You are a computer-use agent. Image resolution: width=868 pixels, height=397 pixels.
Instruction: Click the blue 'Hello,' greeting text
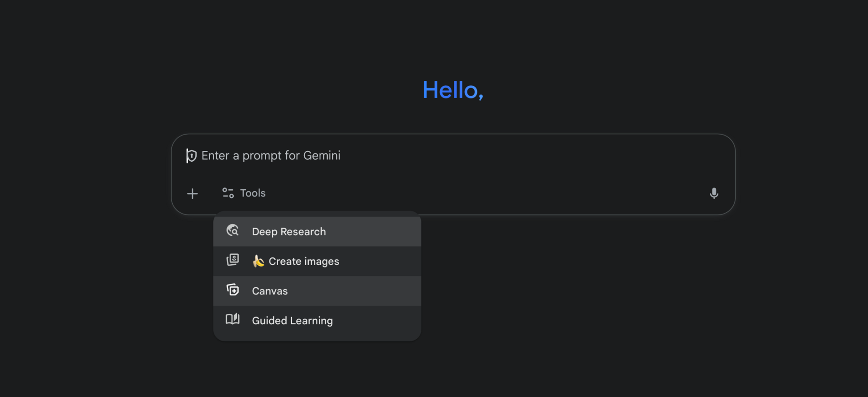coord(453,90)
